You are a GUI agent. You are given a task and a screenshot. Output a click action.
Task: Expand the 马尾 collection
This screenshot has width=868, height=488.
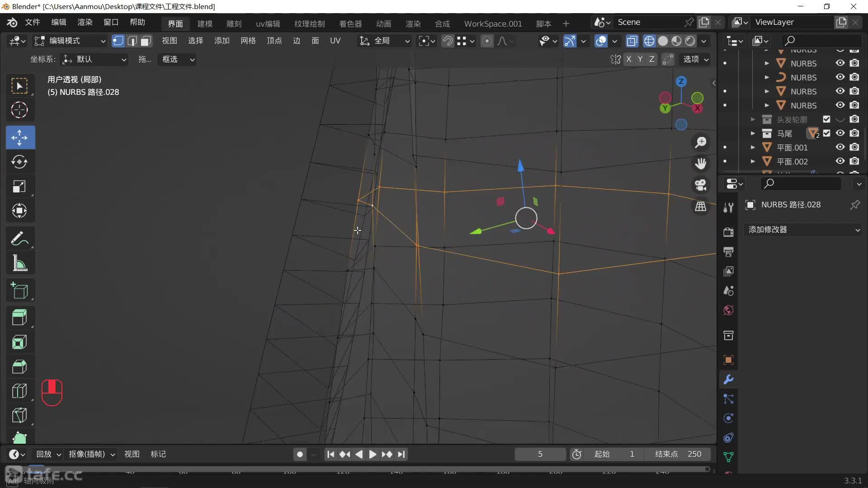[x=753, y=133]
